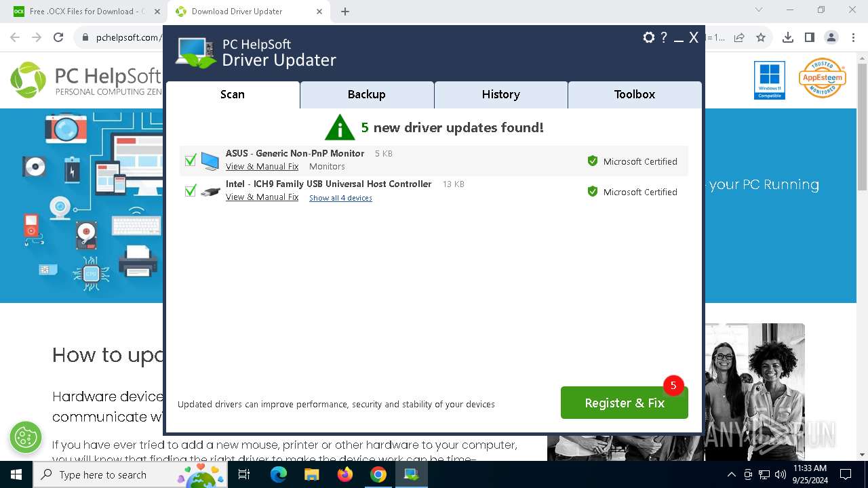Open cookie preferences icon on the webpage
Screen dimensions: 868x488
[x=26, y=437]
